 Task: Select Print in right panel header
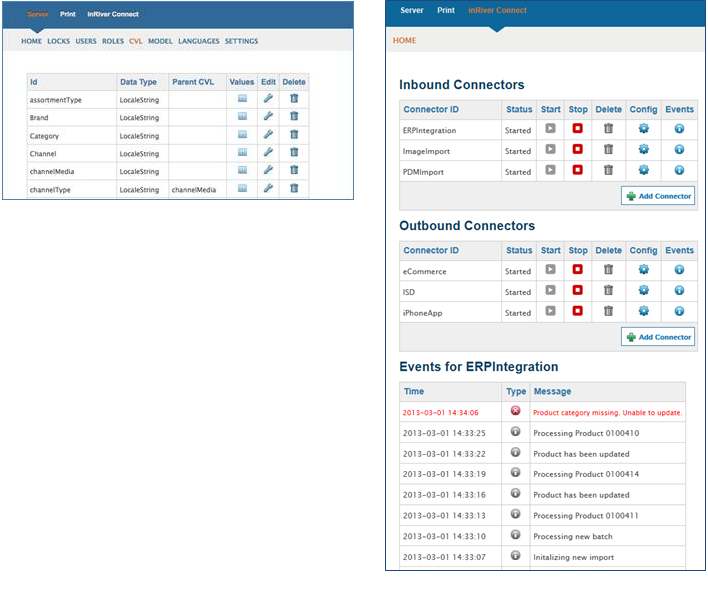click(x=446, y=10)
